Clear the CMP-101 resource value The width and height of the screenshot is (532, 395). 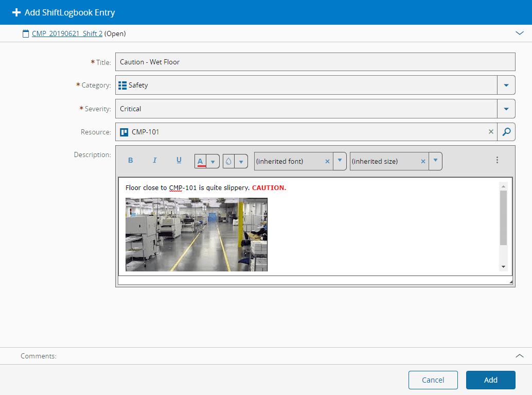(x=491, y=132)
